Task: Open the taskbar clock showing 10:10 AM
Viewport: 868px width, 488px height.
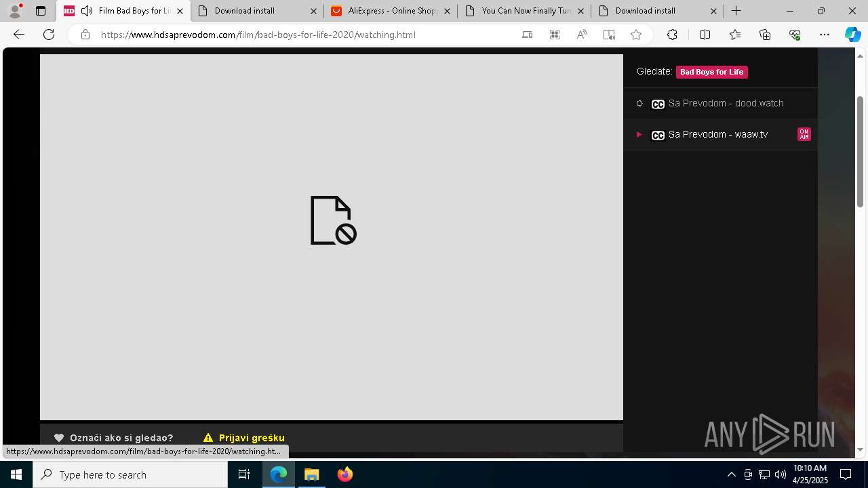Action: [810, 474]
